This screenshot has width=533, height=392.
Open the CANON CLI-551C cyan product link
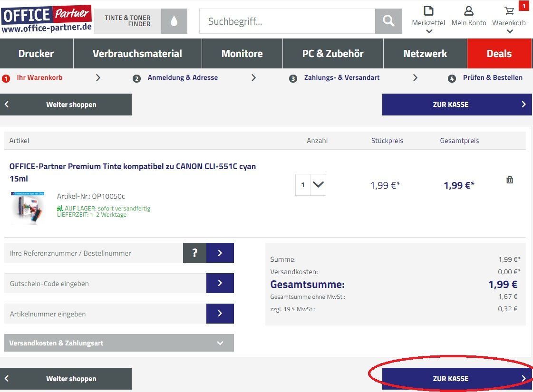point(133,172)
